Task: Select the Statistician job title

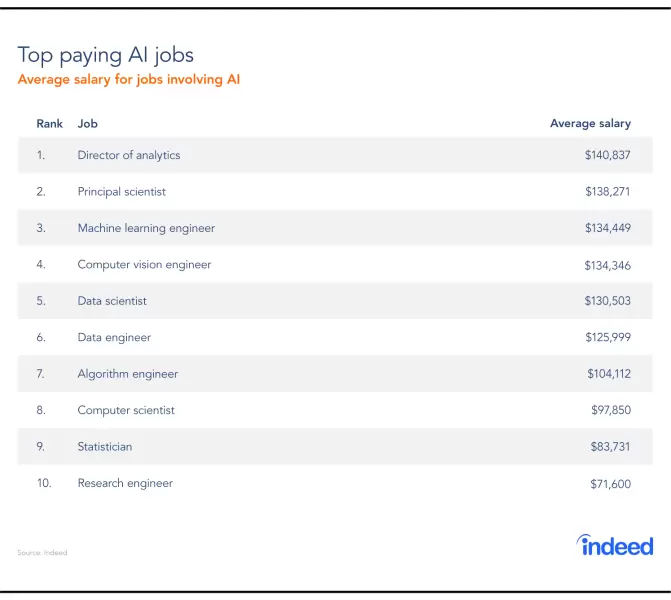Action: click(105, 447)
